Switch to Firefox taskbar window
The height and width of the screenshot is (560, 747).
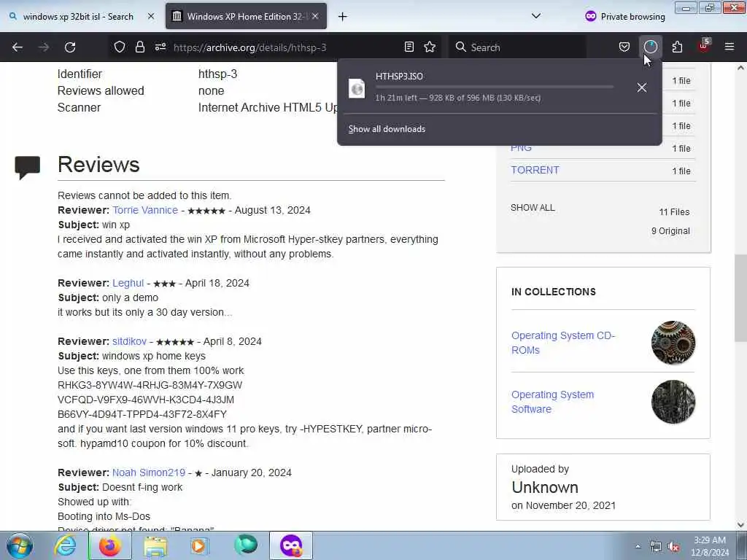point(110,545)
